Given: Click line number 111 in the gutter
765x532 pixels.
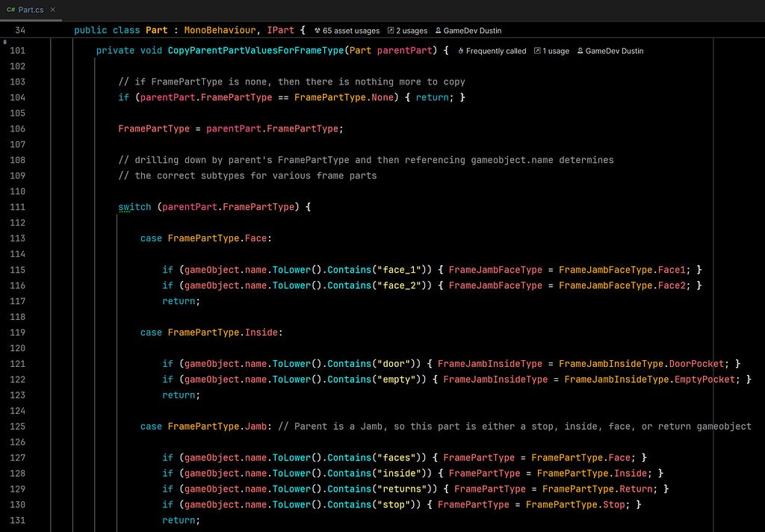Looking at the screenshot, I should tap(18, 208).
